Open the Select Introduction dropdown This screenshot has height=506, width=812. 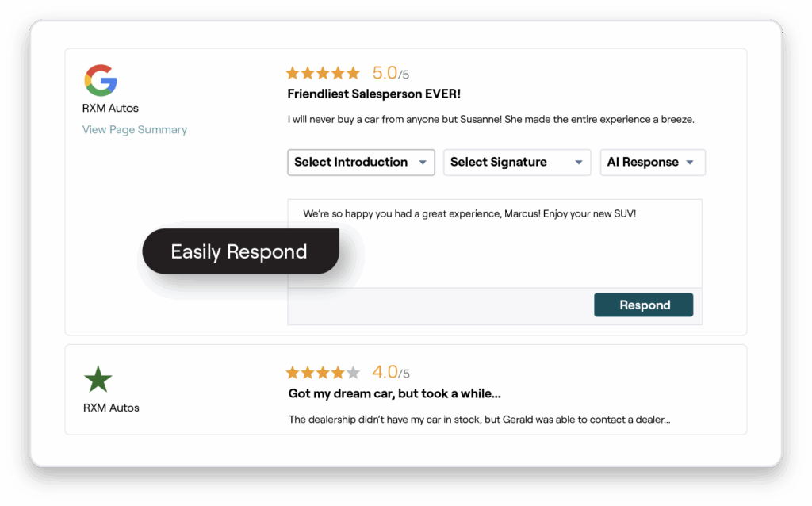pos(361,163)
